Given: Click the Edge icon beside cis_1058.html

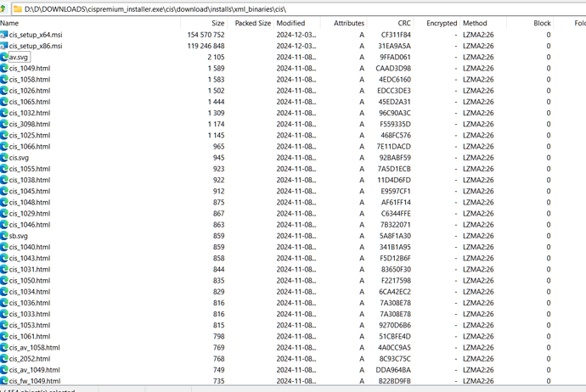Looking at the screenshot, I should click(x=4, y=80).
